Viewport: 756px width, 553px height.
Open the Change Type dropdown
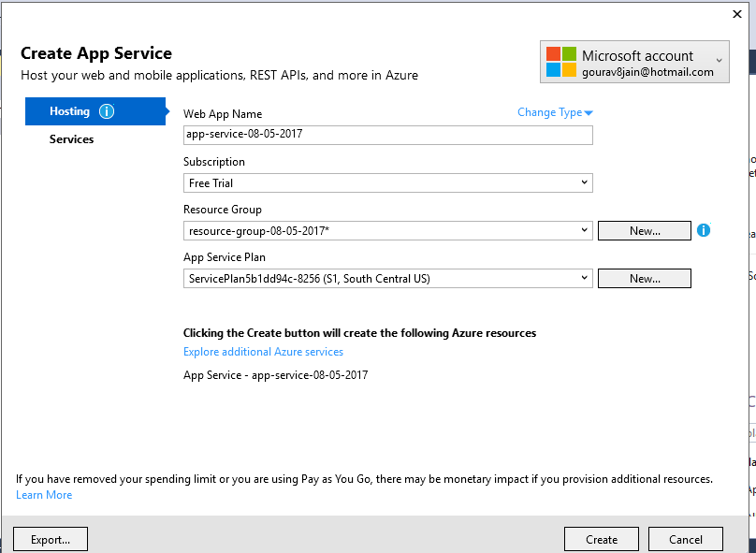(x=556, y=112)
